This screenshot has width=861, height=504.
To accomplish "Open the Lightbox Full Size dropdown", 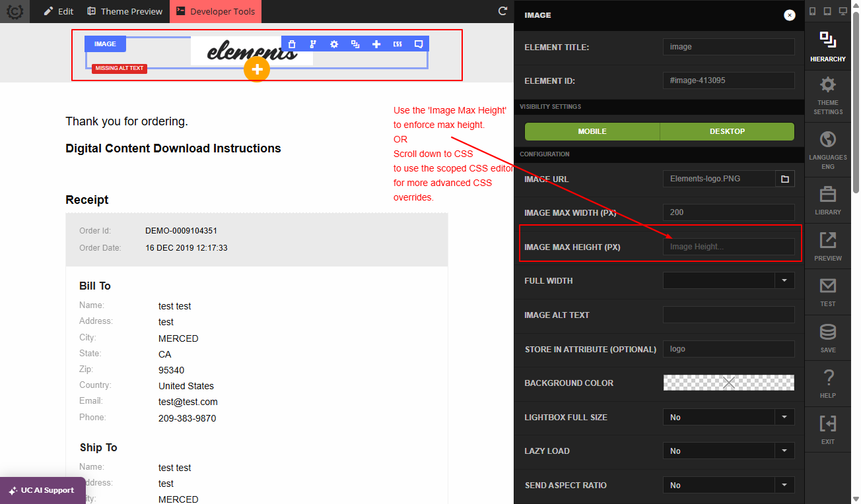I will tap(728, 417).
